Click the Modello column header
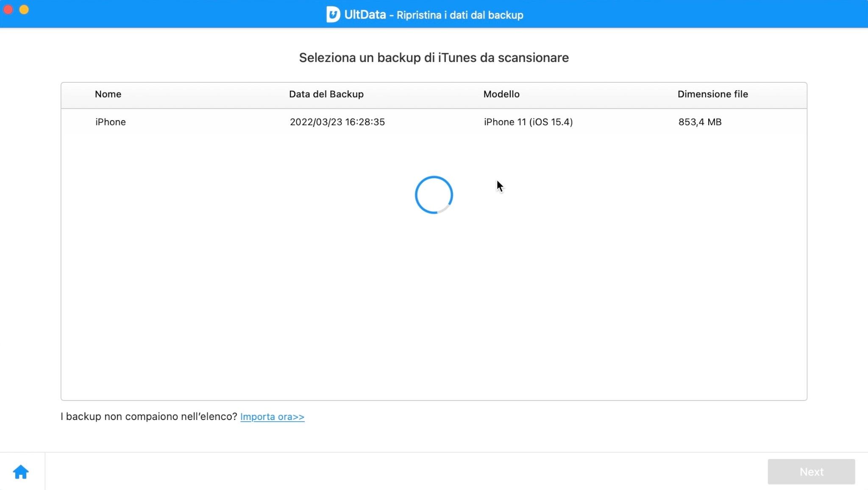 [x=501, y=94]
